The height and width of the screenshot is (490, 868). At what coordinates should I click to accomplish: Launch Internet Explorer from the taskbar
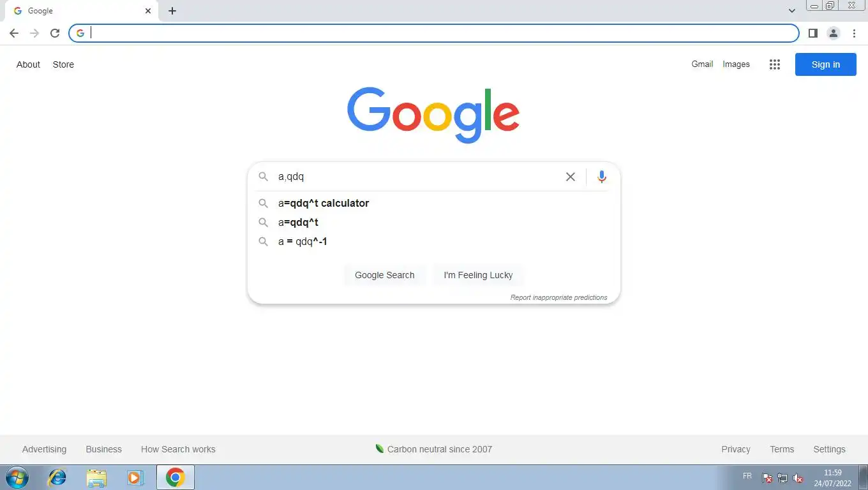coord(57,477)
